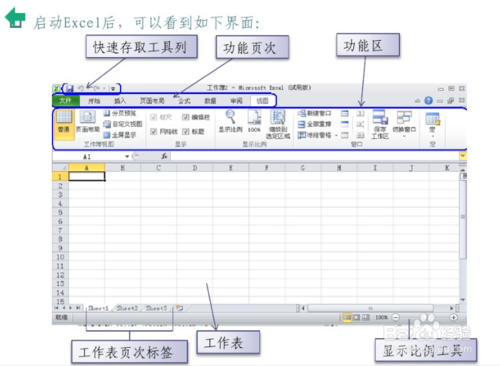Click the fx Insert Function button
The width and height of the screenshot is (500, 366).
tap(164, 156)
